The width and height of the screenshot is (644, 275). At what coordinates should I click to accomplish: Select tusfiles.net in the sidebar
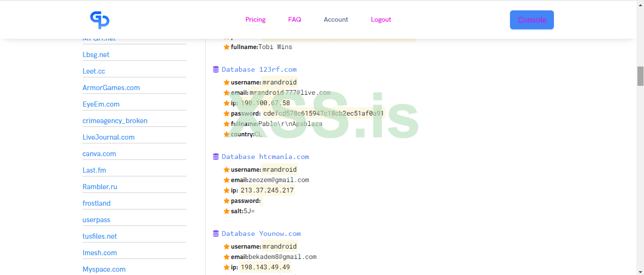(100, 236)
